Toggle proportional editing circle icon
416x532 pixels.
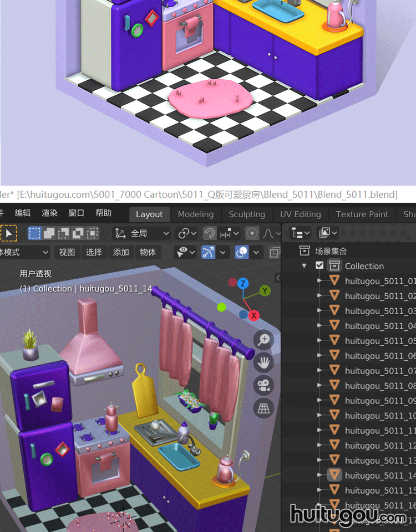pos(252,233)
